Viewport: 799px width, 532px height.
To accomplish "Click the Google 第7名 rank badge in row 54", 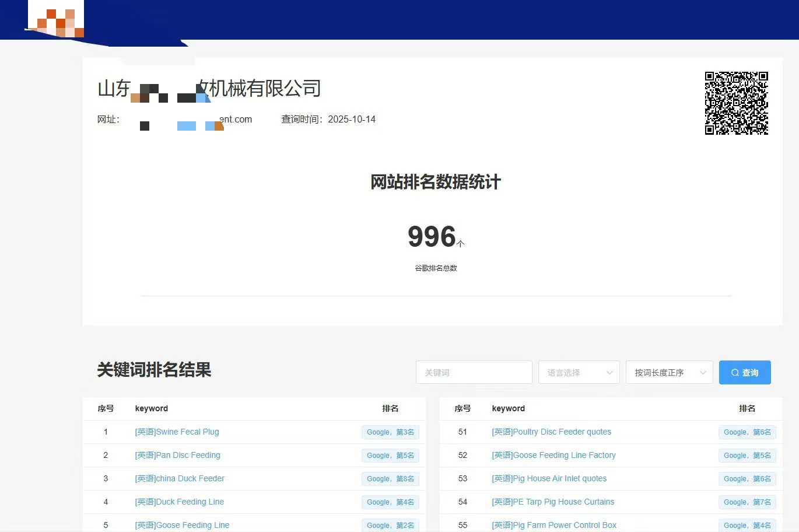I will 747,502.
